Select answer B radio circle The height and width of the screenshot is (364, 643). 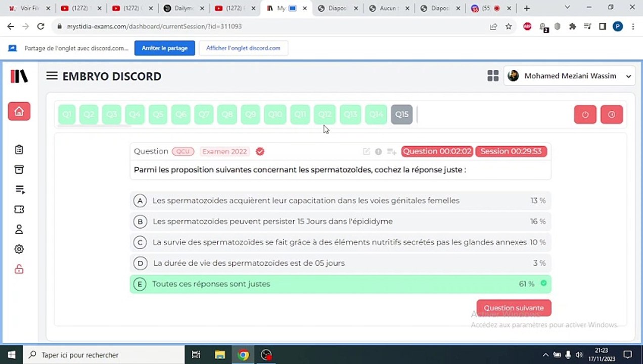[x=140, y=221]
